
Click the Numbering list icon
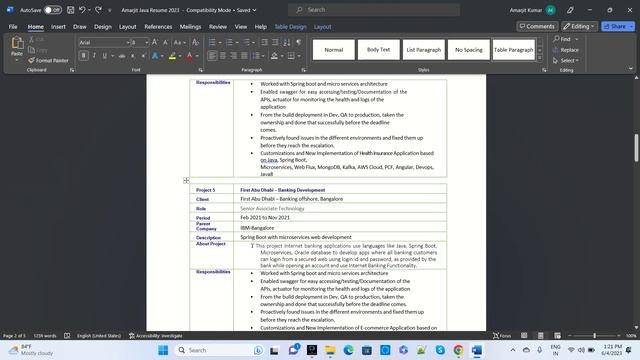pos(229,42)
